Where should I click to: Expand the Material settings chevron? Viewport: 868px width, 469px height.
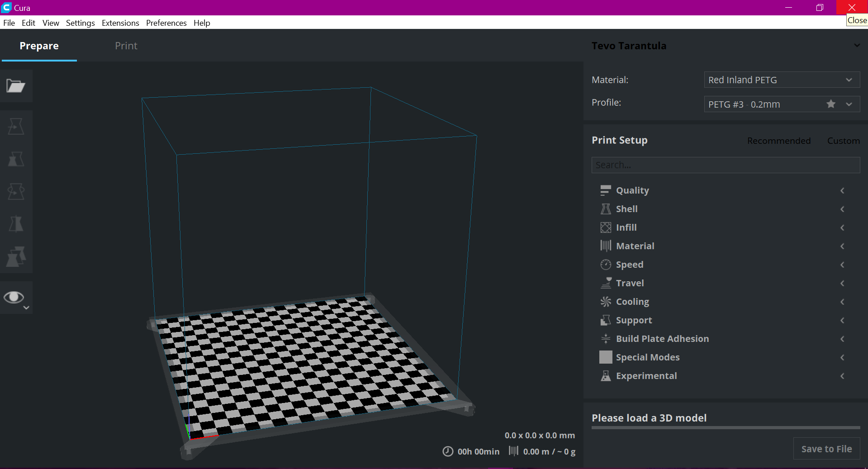[842, 246]
